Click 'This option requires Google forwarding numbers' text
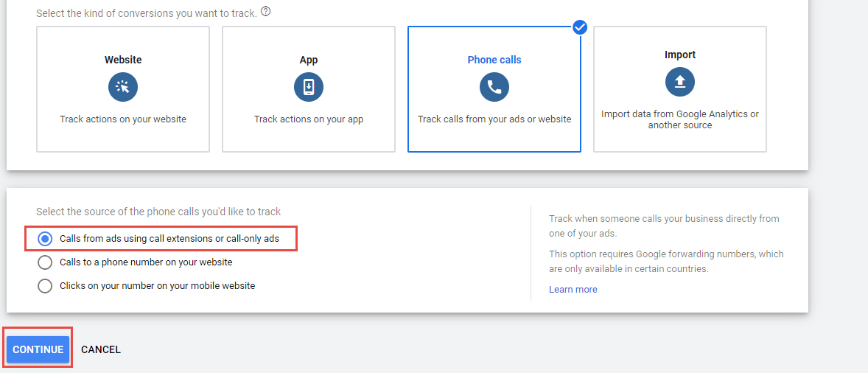This screenshot has width=868, height=373. point(666,262)
